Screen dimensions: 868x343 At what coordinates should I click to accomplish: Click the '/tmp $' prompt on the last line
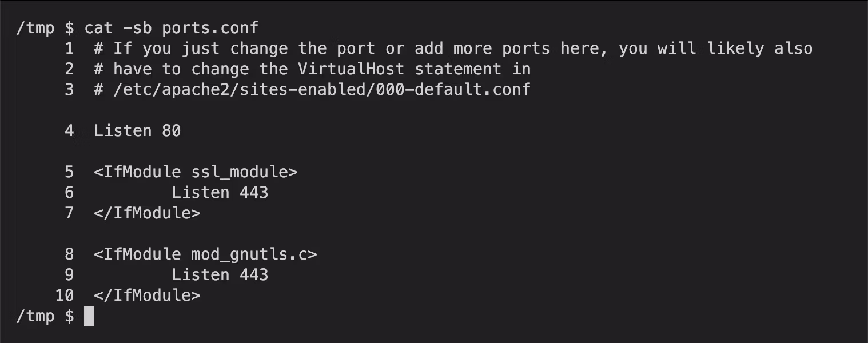[45, 316]
